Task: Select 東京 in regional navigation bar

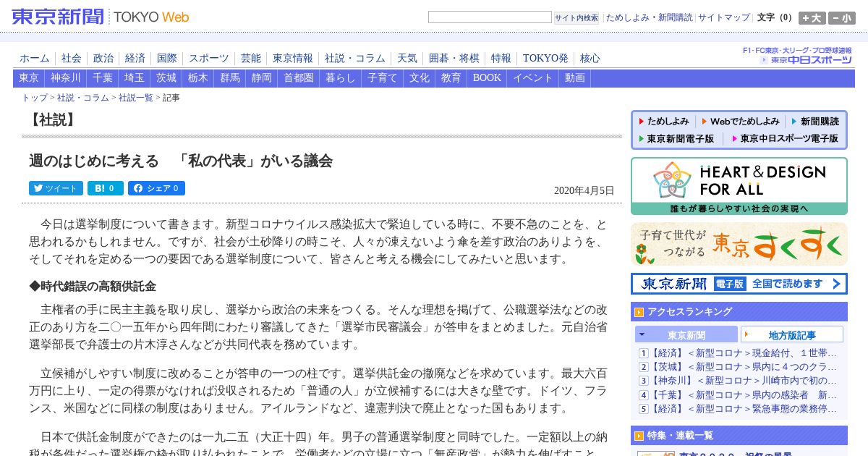Action: [x=29, y=78]
